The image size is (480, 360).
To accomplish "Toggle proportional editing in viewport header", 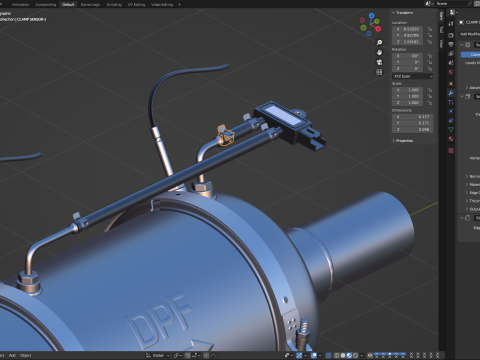I will pyautogui.click(x=206, y=356).
